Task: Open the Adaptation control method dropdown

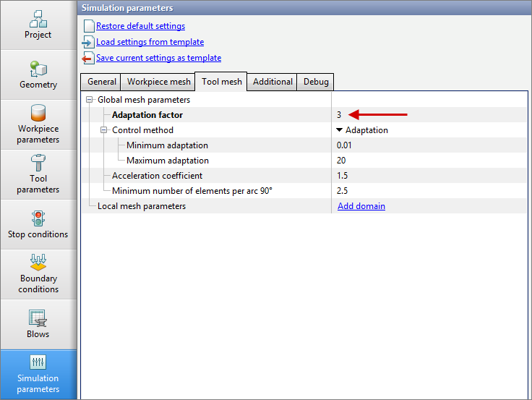Action: [340, 130]
